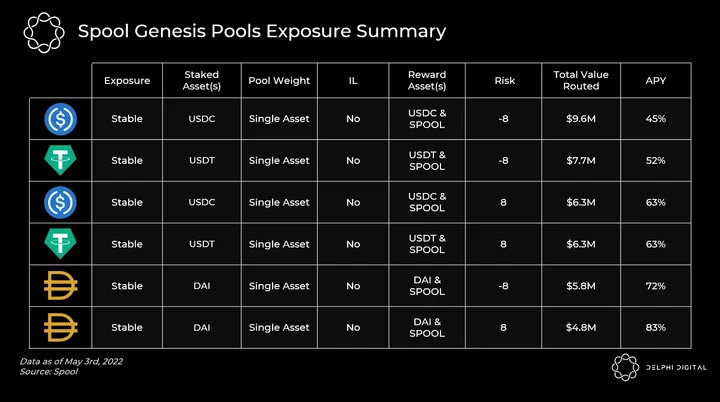The image size is (720, 402).
Task: Click the Source: Spool text
Action: point(49,372)
